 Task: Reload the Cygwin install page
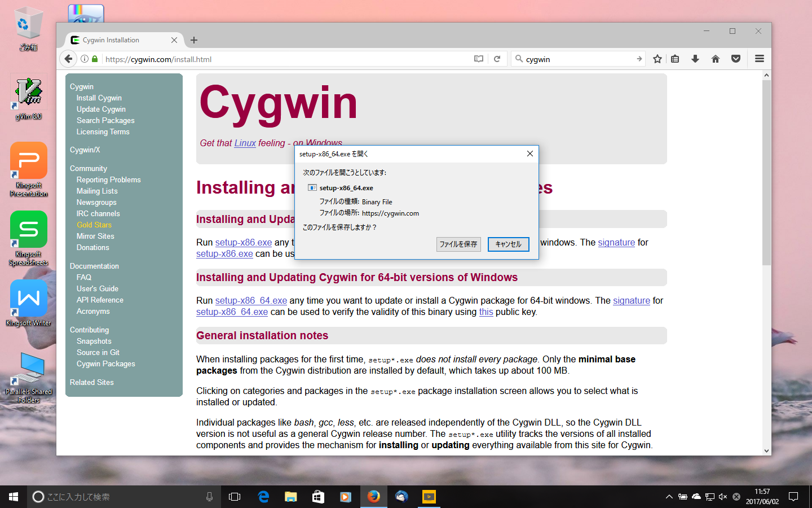497,59
